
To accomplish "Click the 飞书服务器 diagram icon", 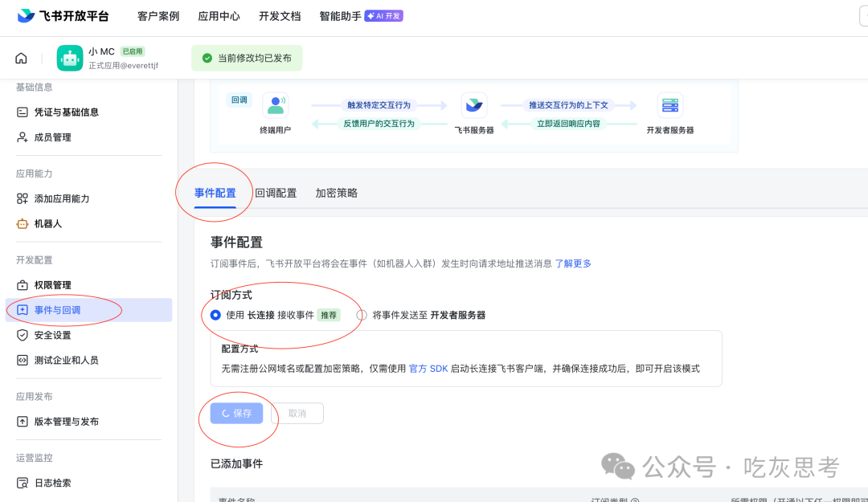I will [x=474, y=105].
